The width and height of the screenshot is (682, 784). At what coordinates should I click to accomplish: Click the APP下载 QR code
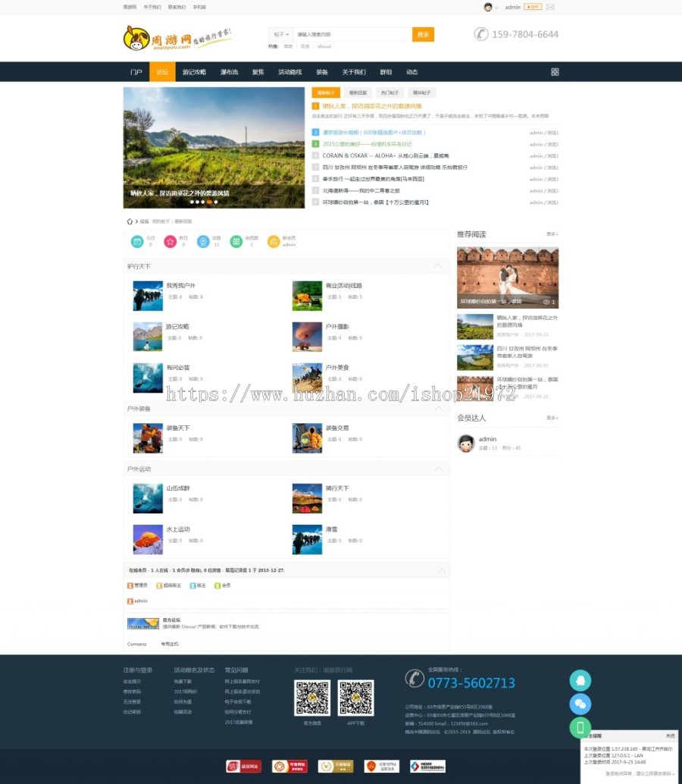click(355, 698)
